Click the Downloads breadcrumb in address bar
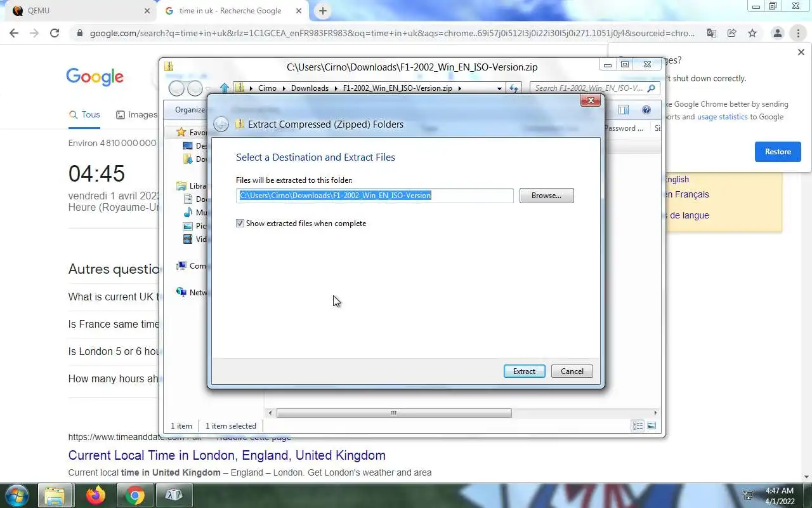This screenshot has height=508, width=812. (310, 88)
